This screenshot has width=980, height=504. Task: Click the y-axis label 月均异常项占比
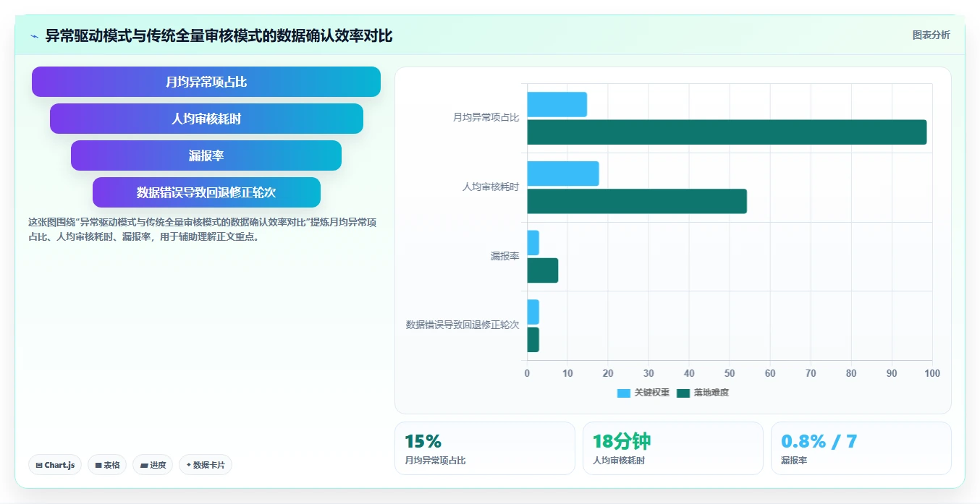click(x=486, y=118)
